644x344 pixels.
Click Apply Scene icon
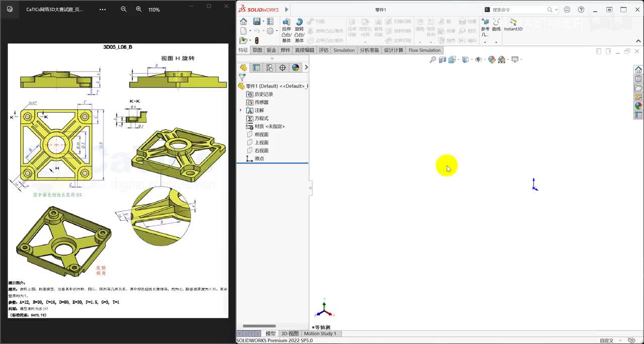click(502, 59)
